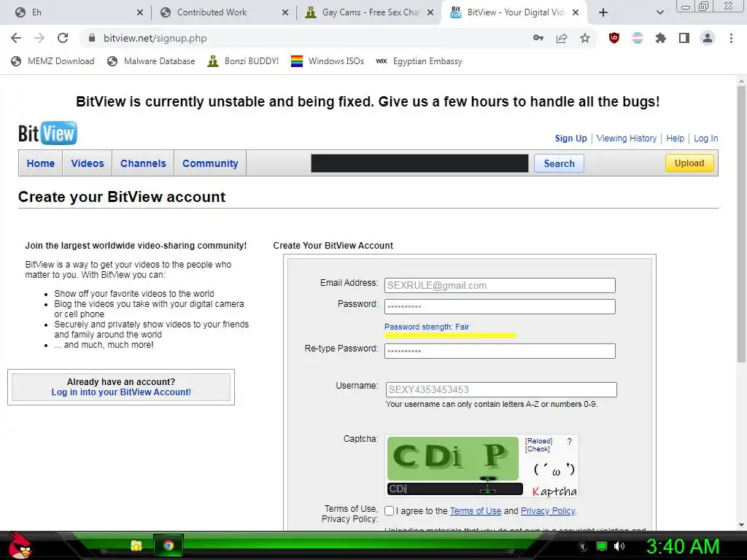Click the Sign Up link

[570, 138]
